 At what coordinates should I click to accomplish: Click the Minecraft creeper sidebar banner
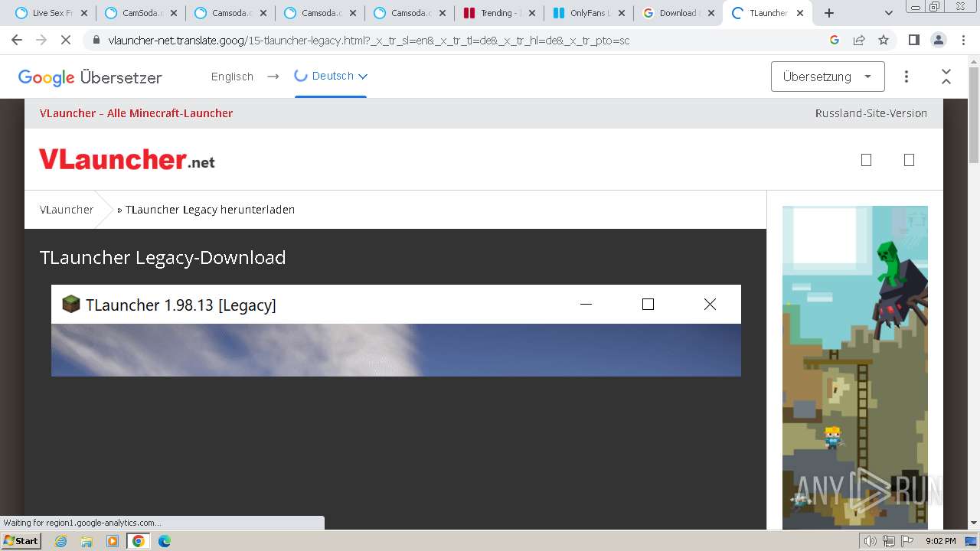[x=855, y=367]
